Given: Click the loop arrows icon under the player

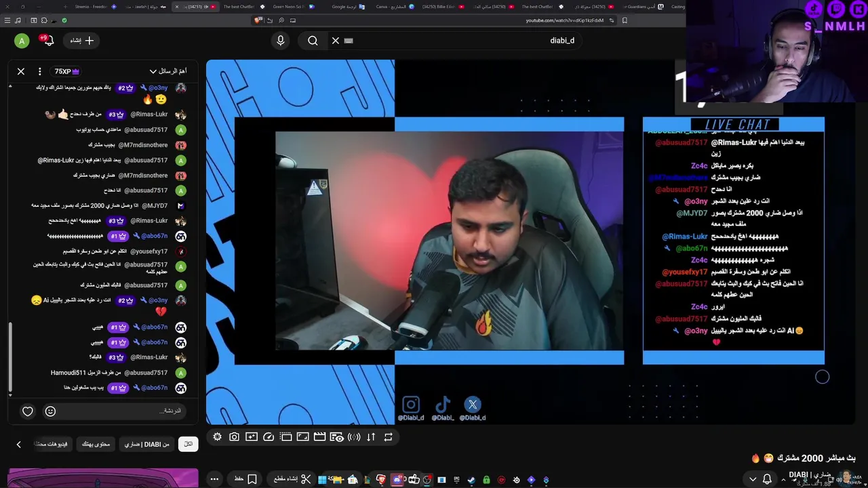Looking at the screenshot, I should click(388, 437).
